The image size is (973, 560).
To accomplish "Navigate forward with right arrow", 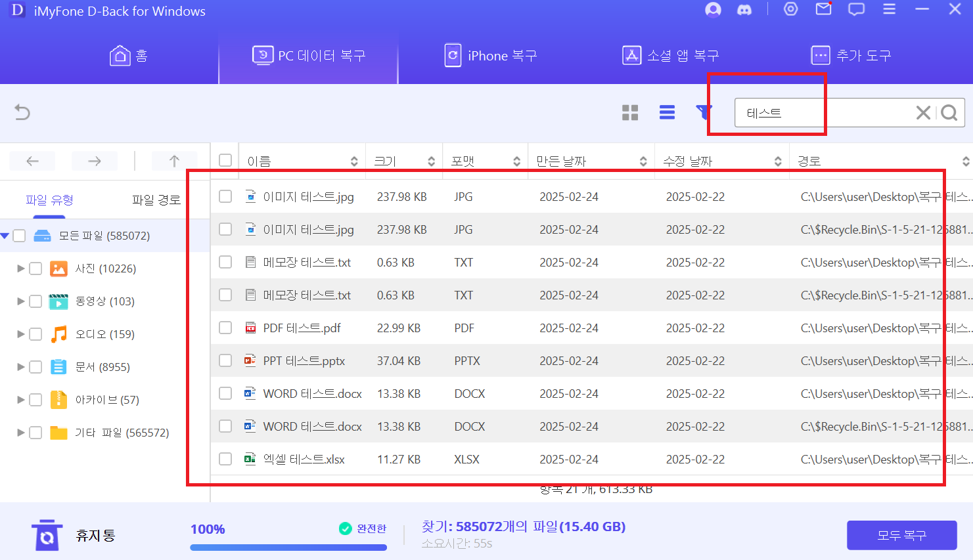I will point(95,161).
